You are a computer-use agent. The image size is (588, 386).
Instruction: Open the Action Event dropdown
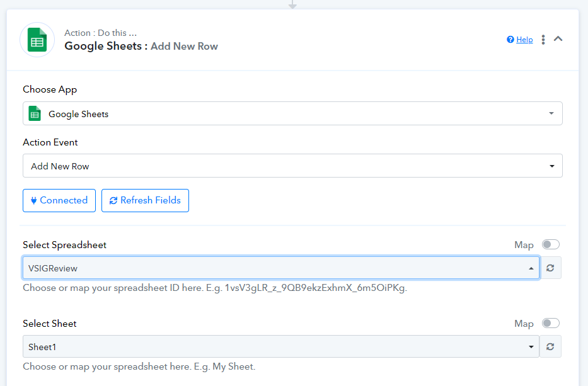click(x=292, y=166)
